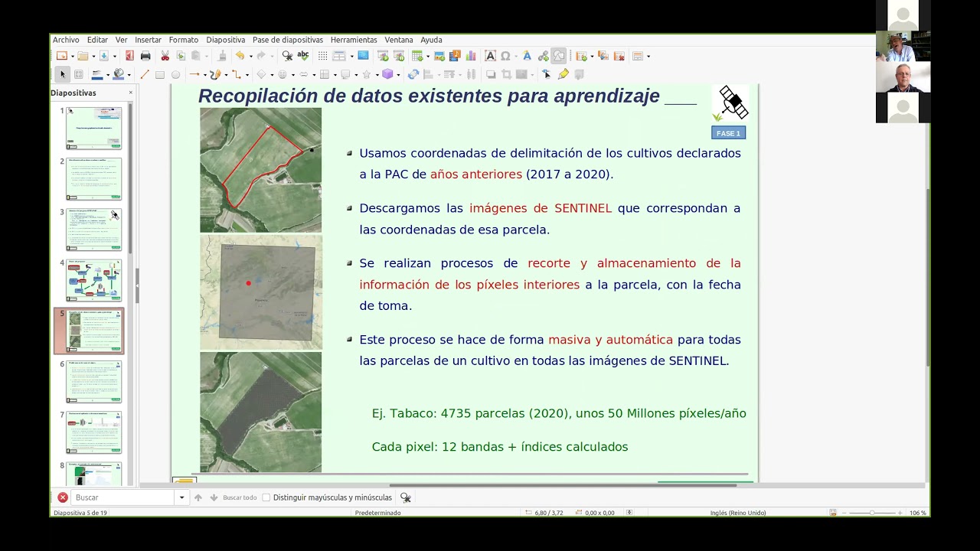
Task: Toggle the draw functions shapes icon
Action: pyautogui.click(x=559, y=56)
